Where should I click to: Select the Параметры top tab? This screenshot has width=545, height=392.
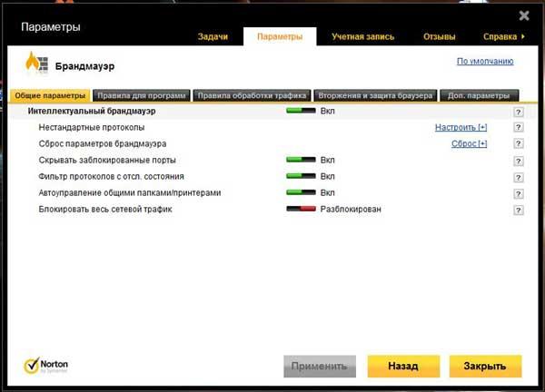coord(280,36)
